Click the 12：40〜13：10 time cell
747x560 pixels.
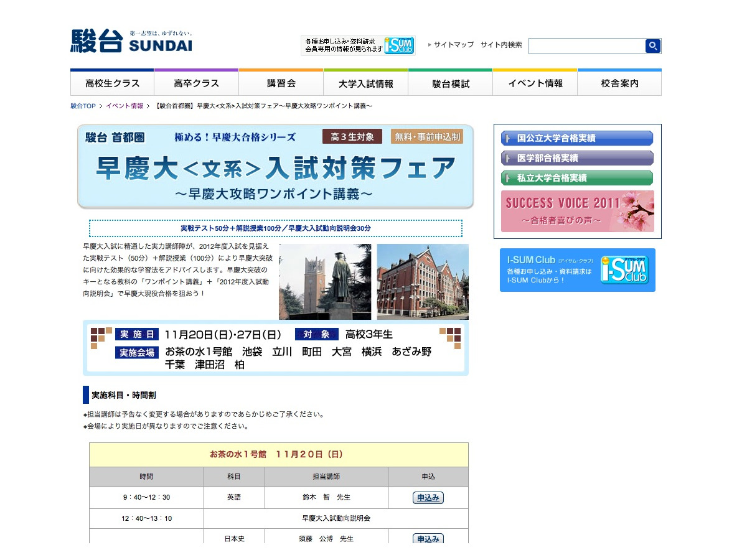[146, 518]
